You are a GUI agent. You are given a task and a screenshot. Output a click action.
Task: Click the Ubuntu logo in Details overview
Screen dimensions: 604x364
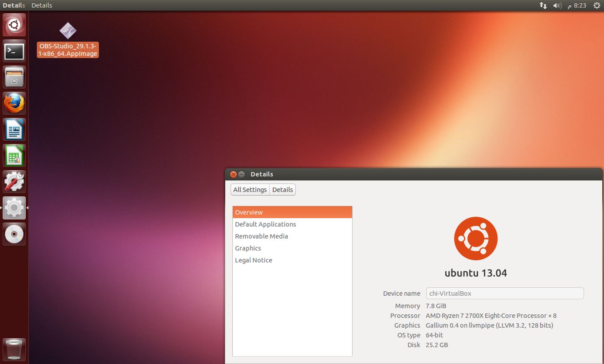click(476, 239)
